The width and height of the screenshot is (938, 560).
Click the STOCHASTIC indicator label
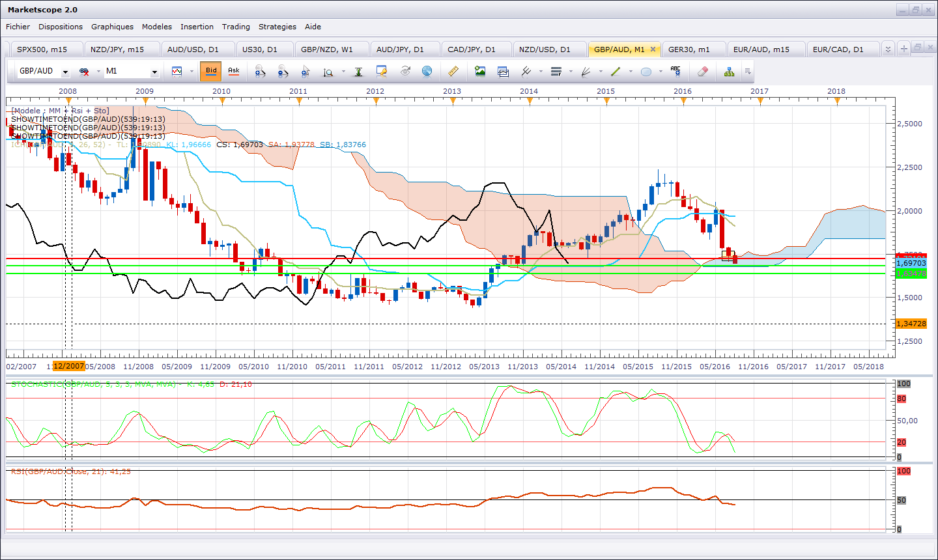pyautogui.click(x=131, y=384)
